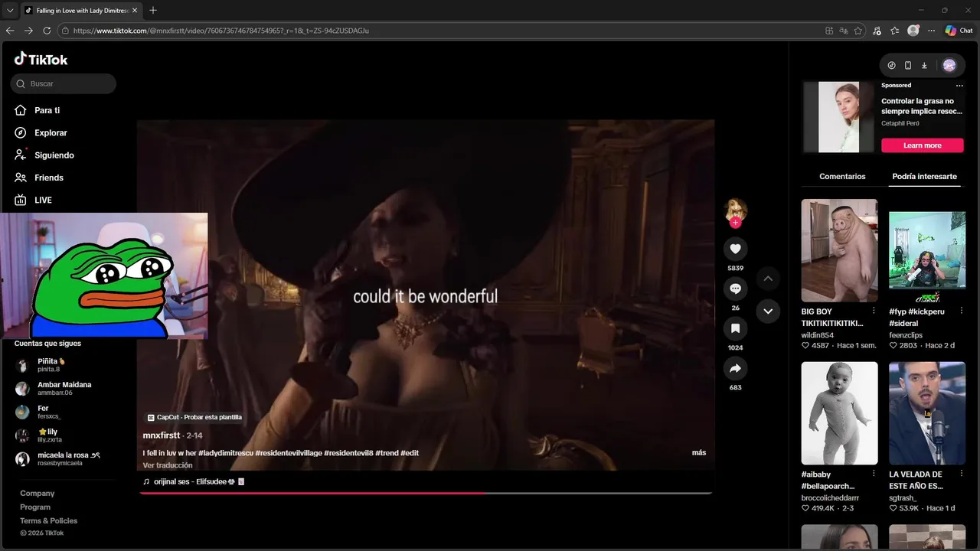The image size is (980, 551).
Task: Open options menu for #aibaby video
Action: (x=873, y=474)
